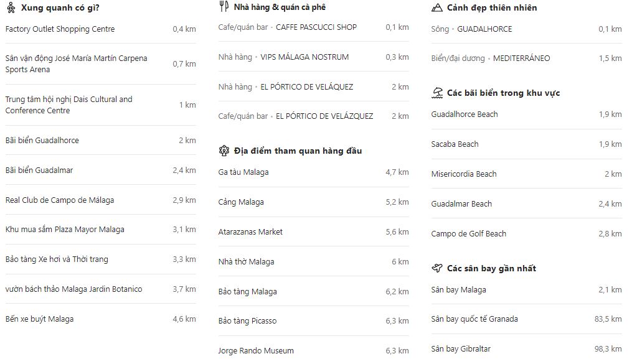The image size is (632, 364).
Task: Click the fork and knife restaurant icon
Action: (224, 7)
